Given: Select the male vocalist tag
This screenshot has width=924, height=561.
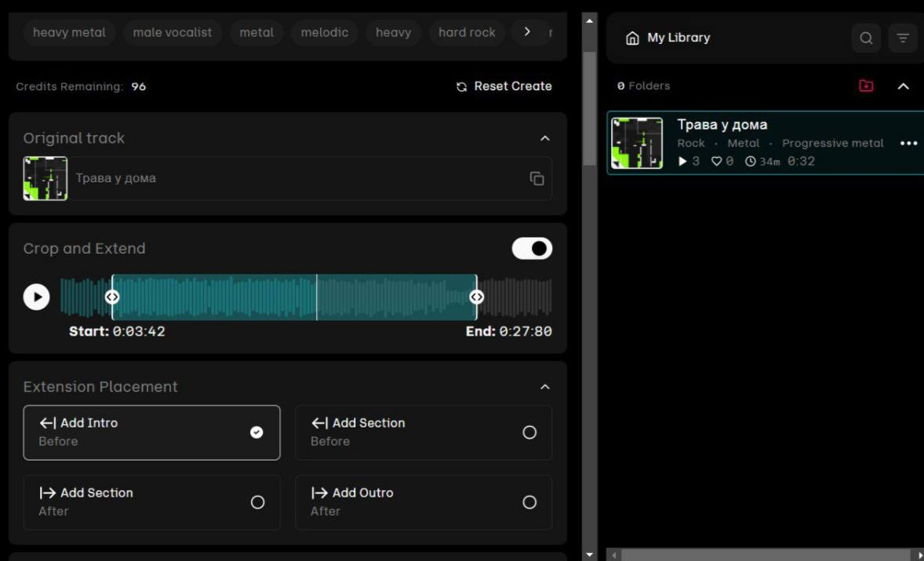Looking at the screenshot, I should [x=172, y=32].
